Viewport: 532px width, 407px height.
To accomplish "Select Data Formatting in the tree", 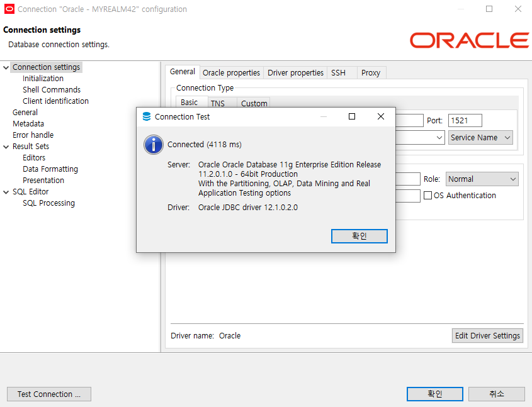I will click(x=50, y=169).
